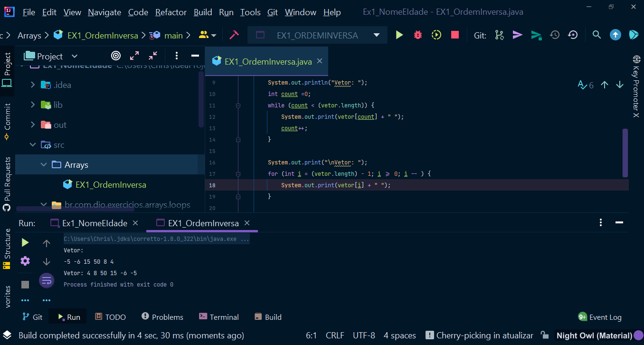Collapse the Arrays folder
This screenshot has width=644, height=345.
[44, 164]
